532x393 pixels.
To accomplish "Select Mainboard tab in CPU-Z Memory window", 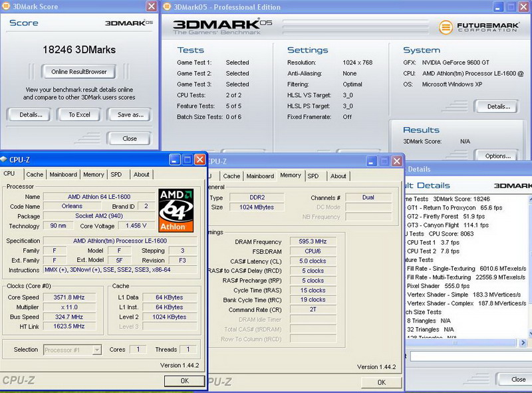I will pos(260,176).
